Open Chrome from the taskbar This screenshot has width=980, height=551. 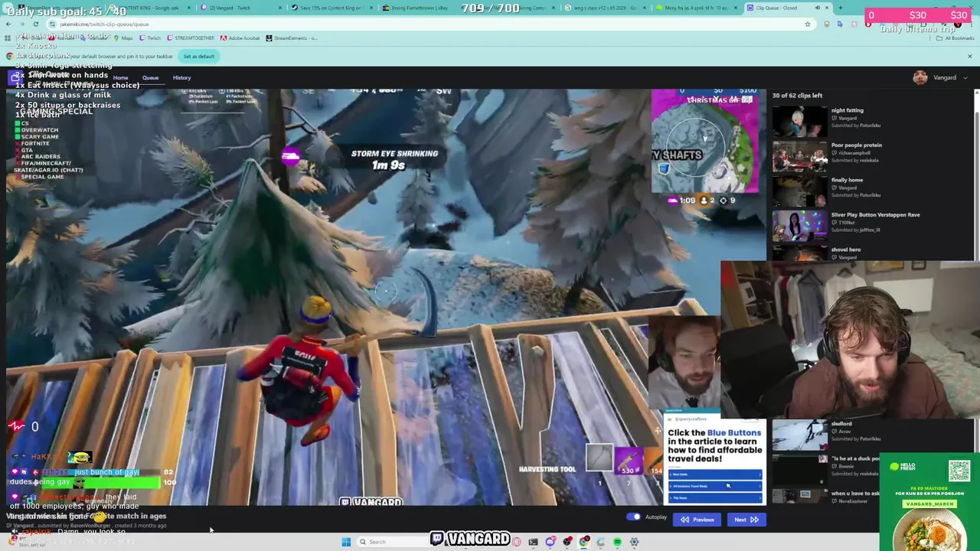[x=583, y=542]
